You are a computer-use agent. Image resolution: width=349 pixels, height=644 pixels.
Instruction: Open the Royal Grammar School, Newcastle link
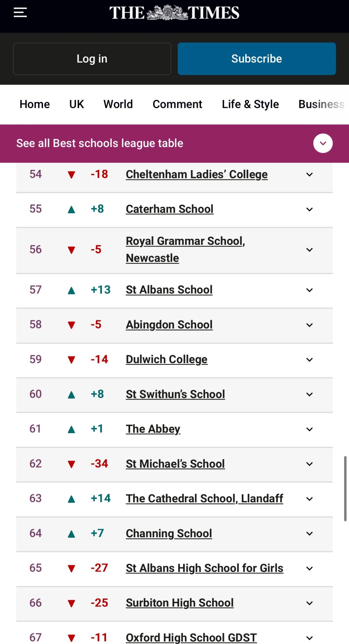tap(185, 250)
